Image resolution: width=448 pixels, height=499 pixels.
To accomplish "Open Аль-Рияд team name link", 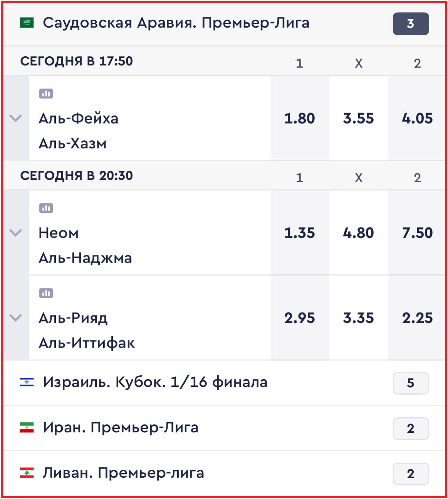I will (x=73, y=318).
